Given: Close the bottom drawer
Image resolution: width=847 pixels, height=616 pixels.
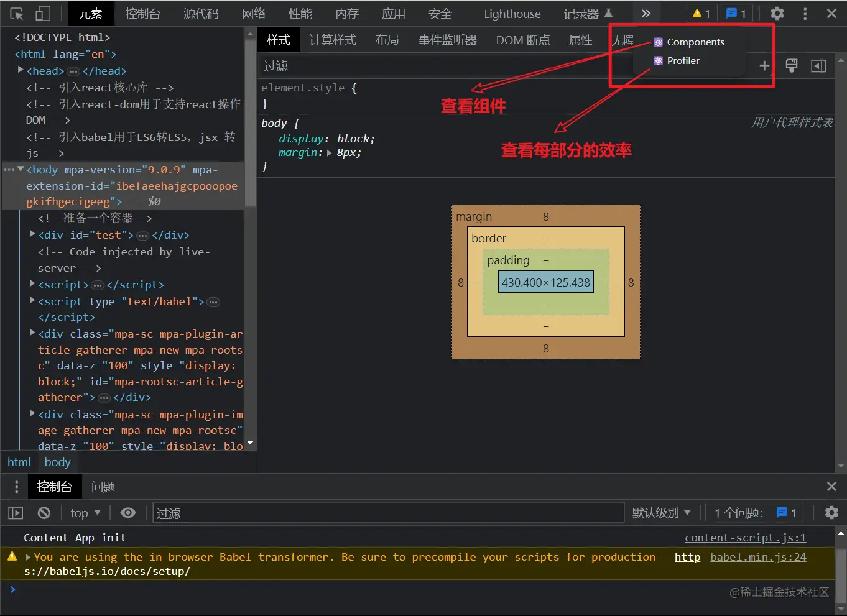Looking at the screenshot, I should pyautogui.click(x=831, y=487).
